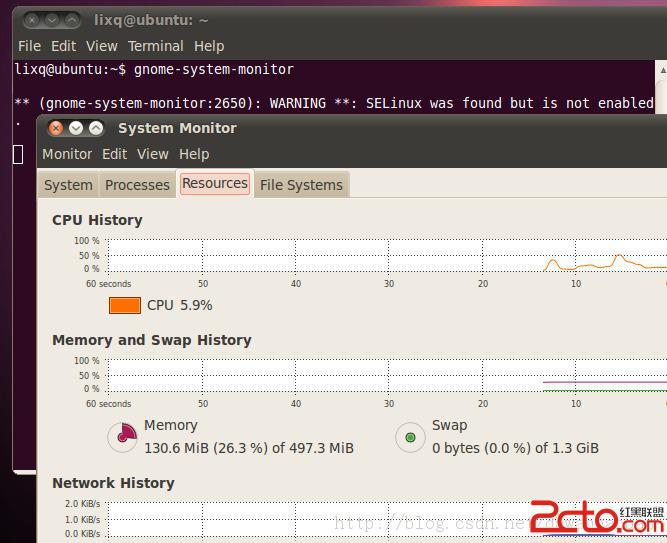Click the CPU 5.9% label
Image resolution: width=667 pixels, height=543 pixels.
[180, 305]
